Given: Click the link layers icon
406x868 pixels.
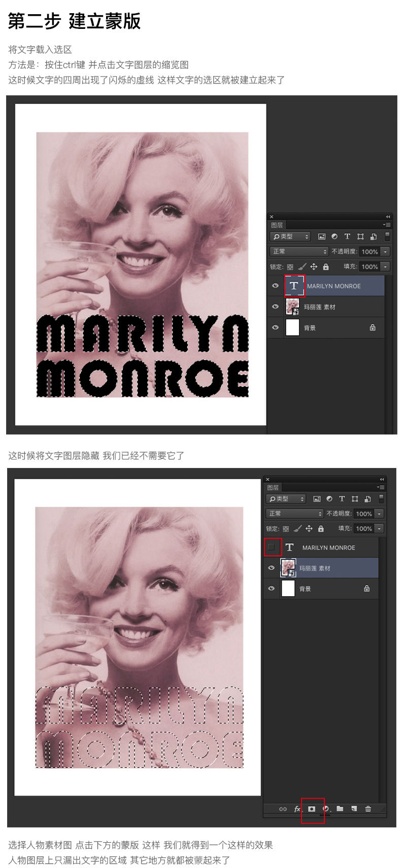Looking at the screenshot, I should click(x=283, y=809).
